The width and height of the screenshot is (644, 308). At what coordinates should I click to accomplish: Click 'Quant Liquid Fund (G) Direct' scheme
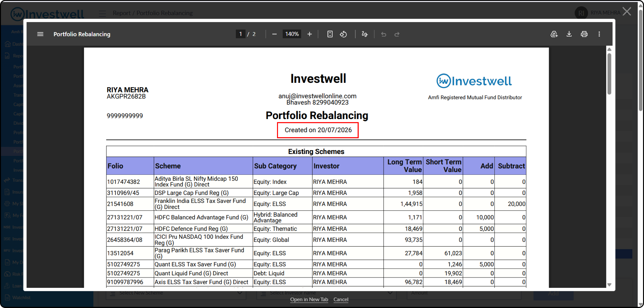pyautogui.click(x=191, y=273)
